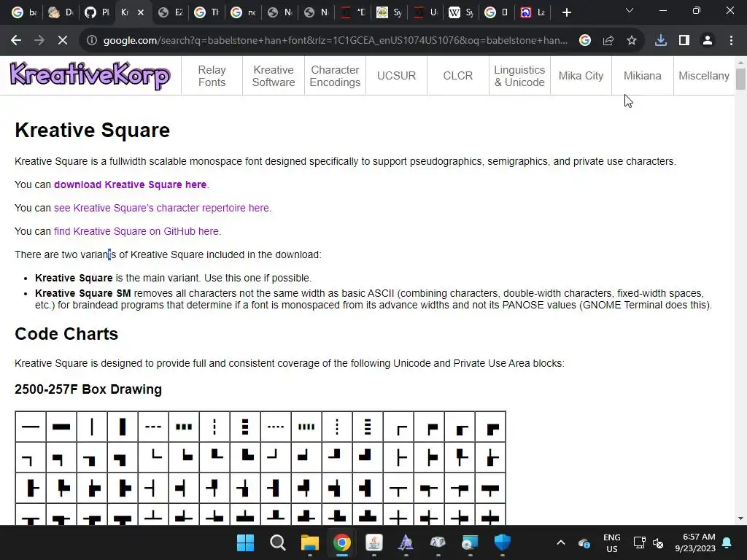Stop loading the page with the X

point(63,41)
